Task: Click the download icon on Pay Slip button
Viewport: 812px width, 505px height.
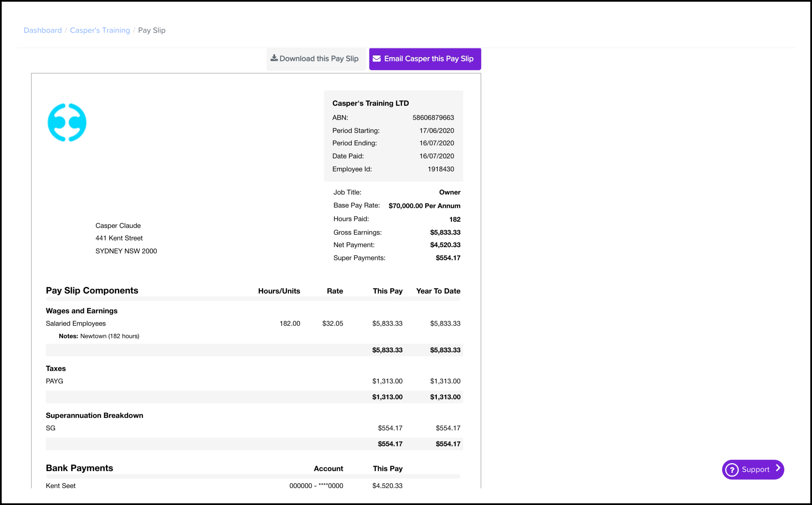Action: (x=274, y=58)
